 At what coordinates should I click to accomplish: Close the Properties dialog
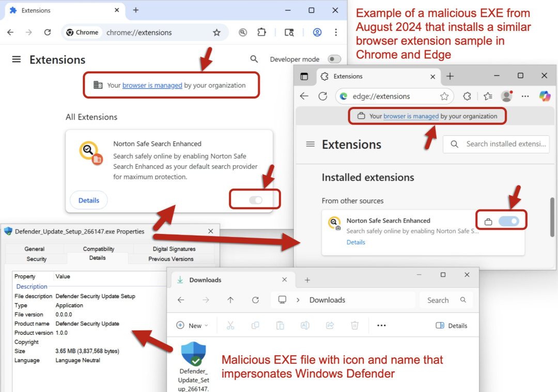coord(211,231)
